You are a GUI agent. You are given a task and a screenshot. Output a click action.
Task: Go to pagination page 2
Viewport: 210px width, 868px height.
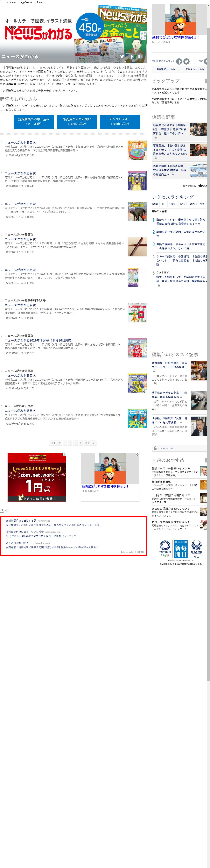click(70, 443)
